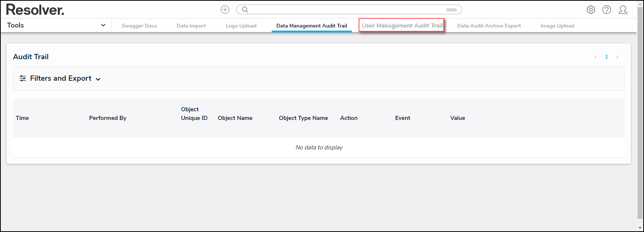The image size is (644, 232).
Task: Go to the next page arrow
Action: pos(618,57)
